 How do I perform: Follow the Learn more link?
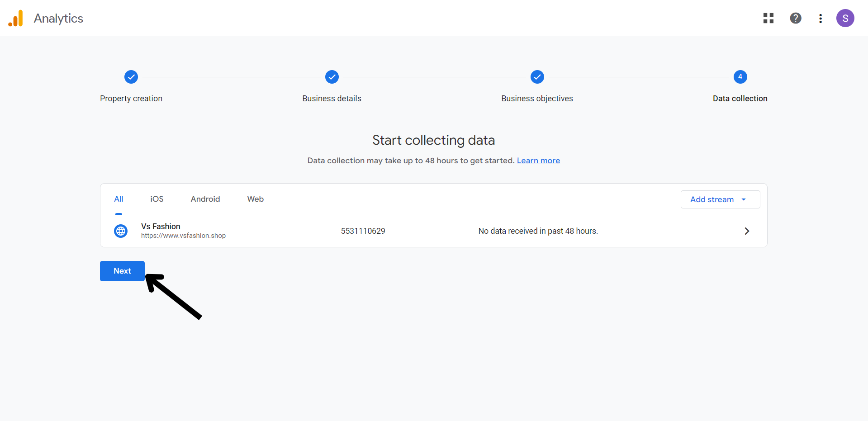click(x=538, y=161)
